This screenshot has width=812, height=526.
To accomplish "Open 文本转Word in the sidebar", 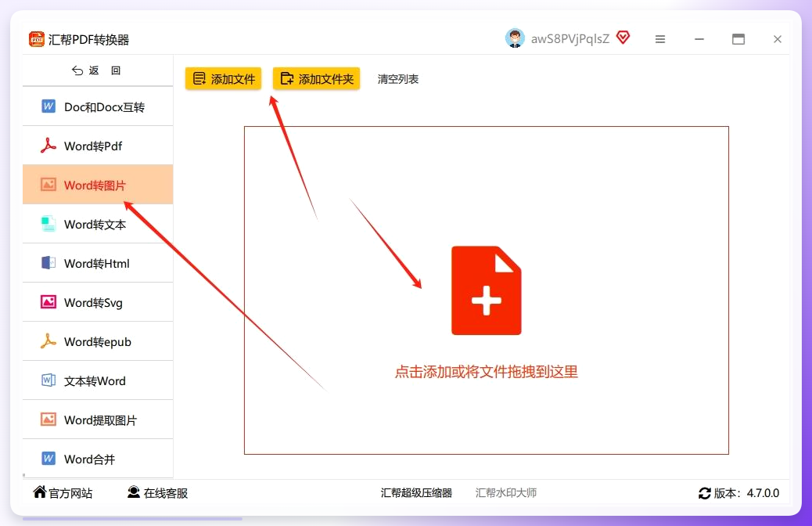I will tap(98, 380).
